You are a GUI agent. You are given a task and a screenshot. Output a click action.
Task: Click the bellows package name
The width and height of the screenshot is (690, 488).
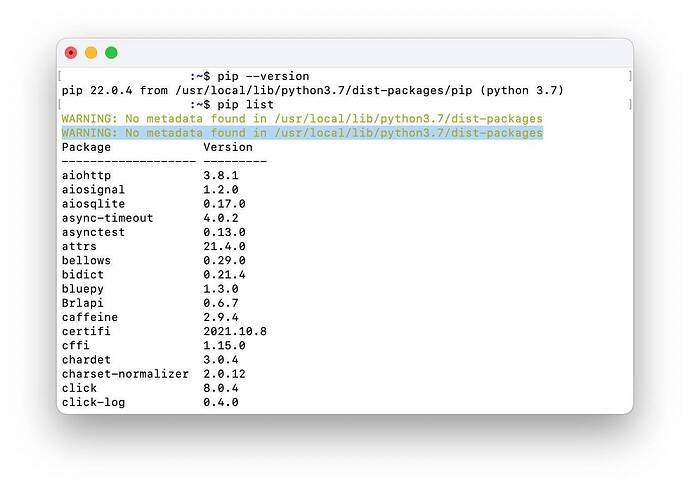click(86, 260)
